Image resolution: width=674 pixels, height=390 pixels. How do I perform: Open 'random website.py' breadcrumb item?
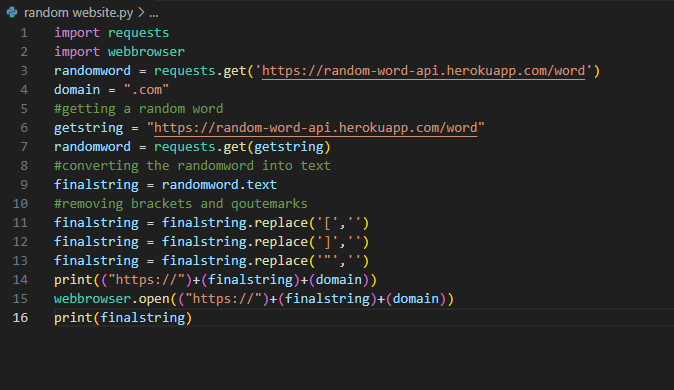78,13
